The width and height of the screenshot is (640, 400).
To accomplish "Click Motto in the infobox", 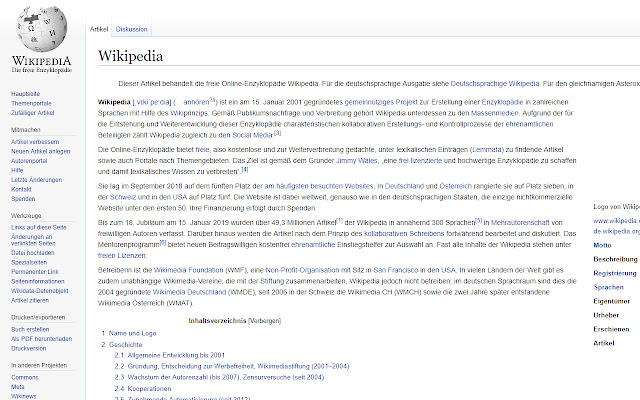I will [x=602, y=245].
